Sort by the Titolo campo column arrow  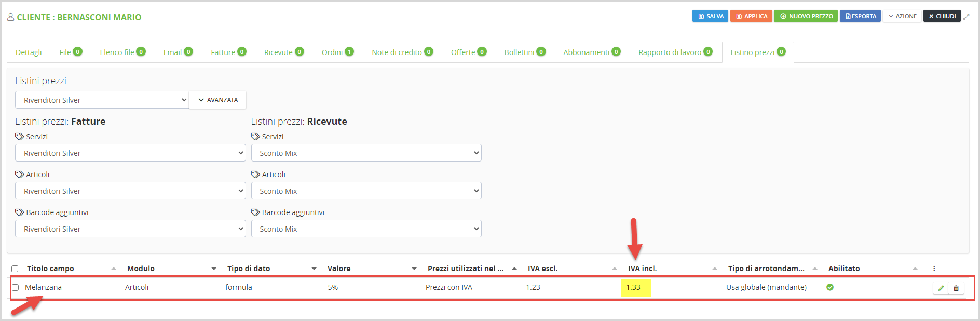114,269
